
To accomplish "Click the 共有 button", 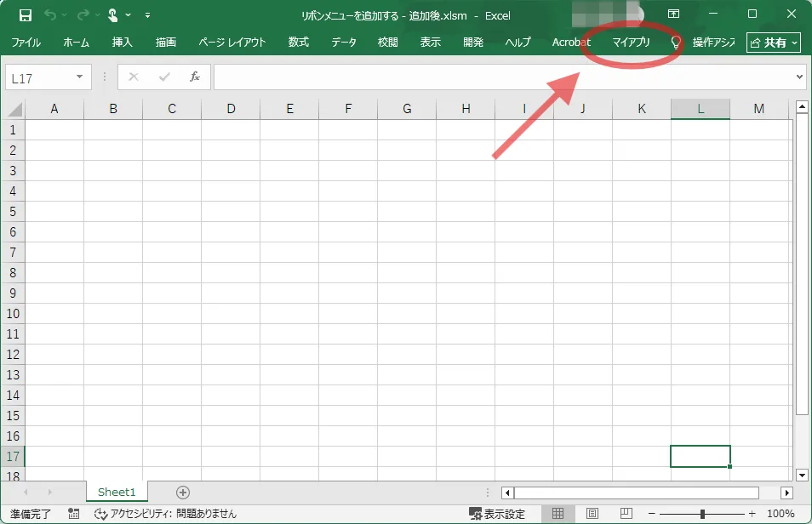I will tap(773, 42).
